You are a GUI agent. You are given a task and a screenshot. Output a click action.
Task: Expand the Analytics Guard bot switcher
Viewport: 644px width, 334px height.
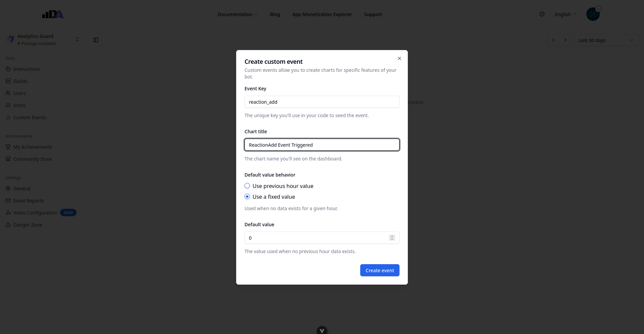[77, 40]
